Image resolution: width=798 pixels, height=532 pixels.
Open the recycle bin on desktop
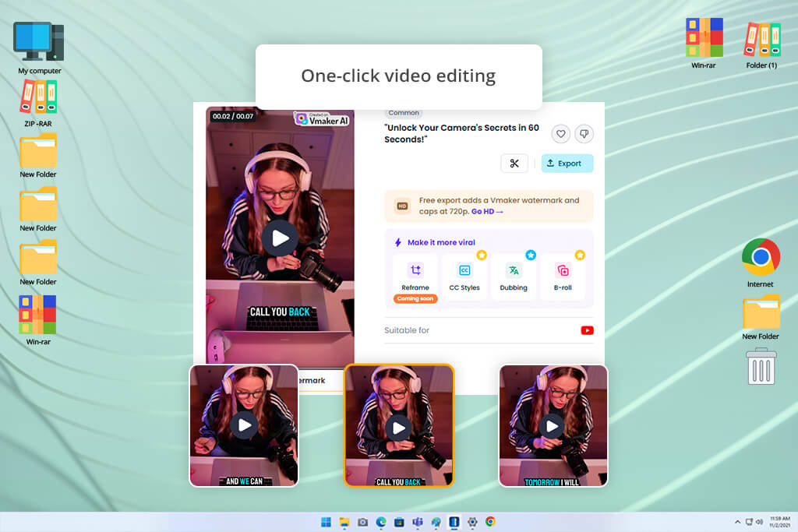761,366
